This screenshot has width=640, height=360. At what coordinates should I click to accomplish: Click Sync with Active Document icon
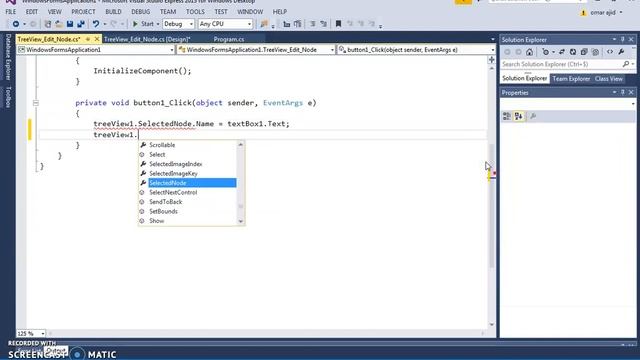tap(562, 52)
